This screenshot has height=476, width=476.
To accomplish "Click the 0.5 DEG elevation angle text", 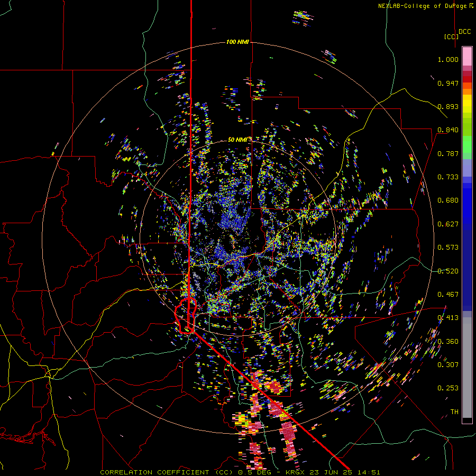I will click(x=254, y=472).
